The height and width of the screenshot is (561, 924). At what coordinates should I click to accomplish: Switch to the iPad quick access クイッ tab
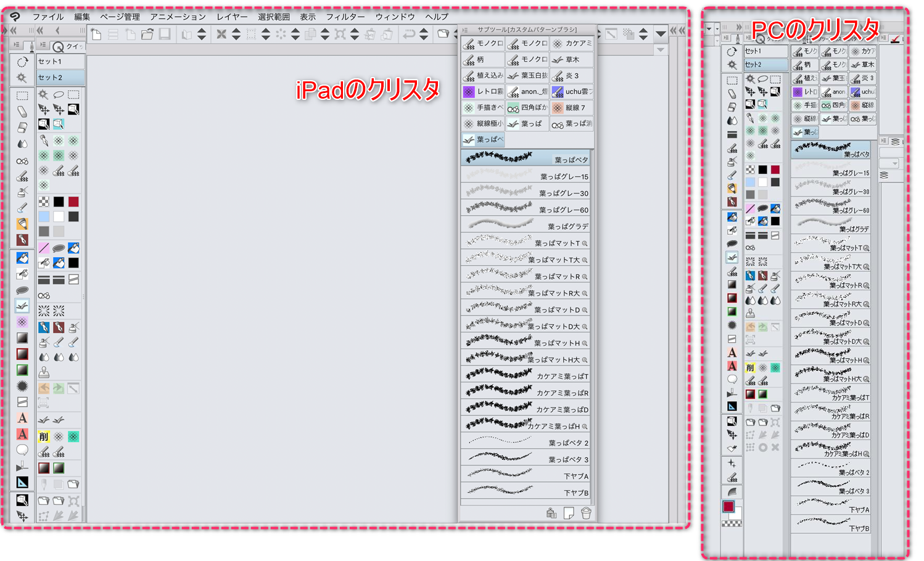tap(67, 46)
